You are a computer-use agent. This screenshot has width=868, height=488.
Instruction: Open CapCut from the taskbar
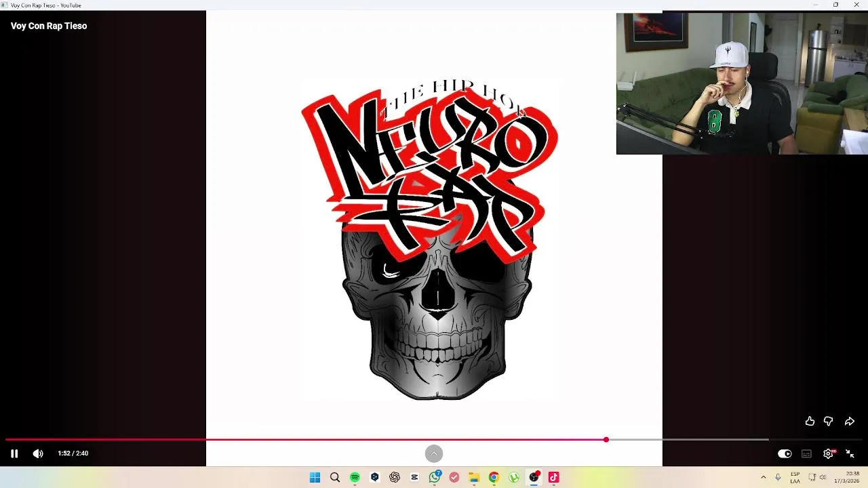pyautogui.click(x=414, y=478)
